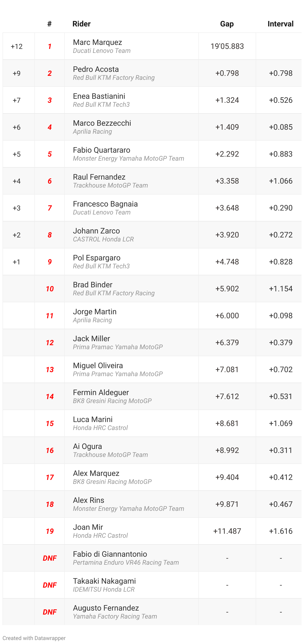Click the Interval column header
Image resolution: width=304 pixels, height=644 pixels.
click(280, 24)
